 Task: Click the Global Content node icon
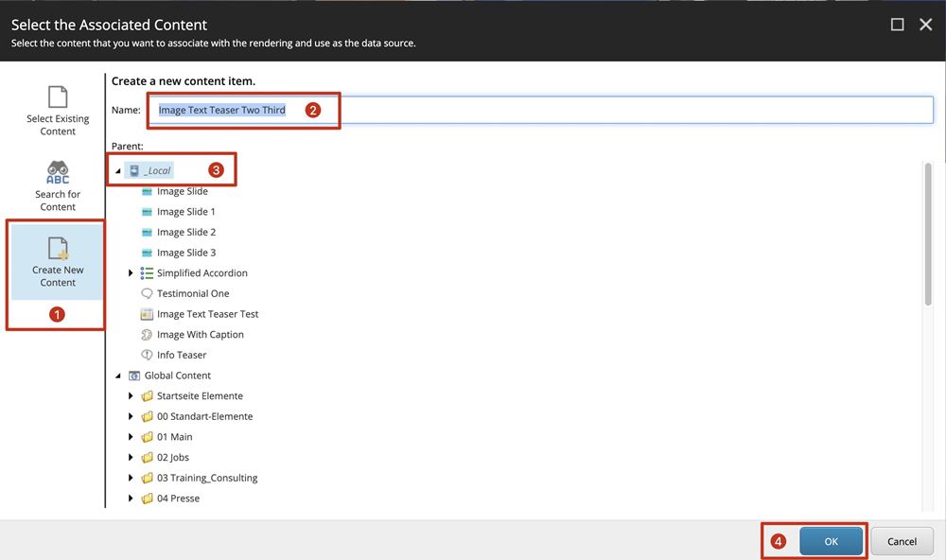(x=134, y=376)
